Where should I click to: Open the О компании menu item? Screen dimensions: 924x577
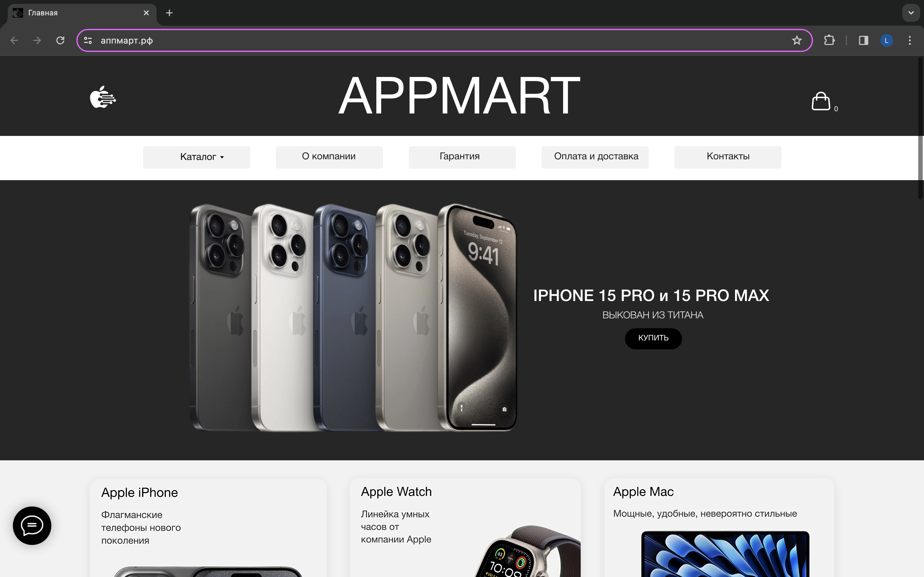tap(329, 157)
